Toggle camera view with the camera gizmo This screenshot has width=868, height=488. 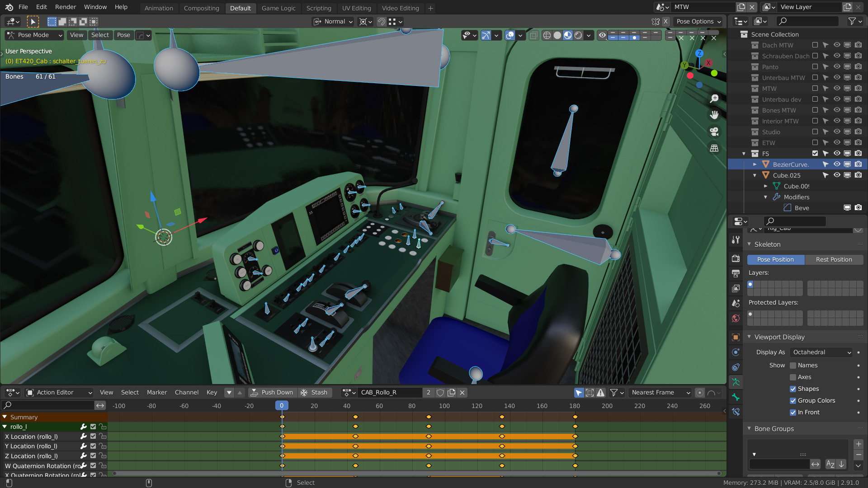tap(714, 131)
